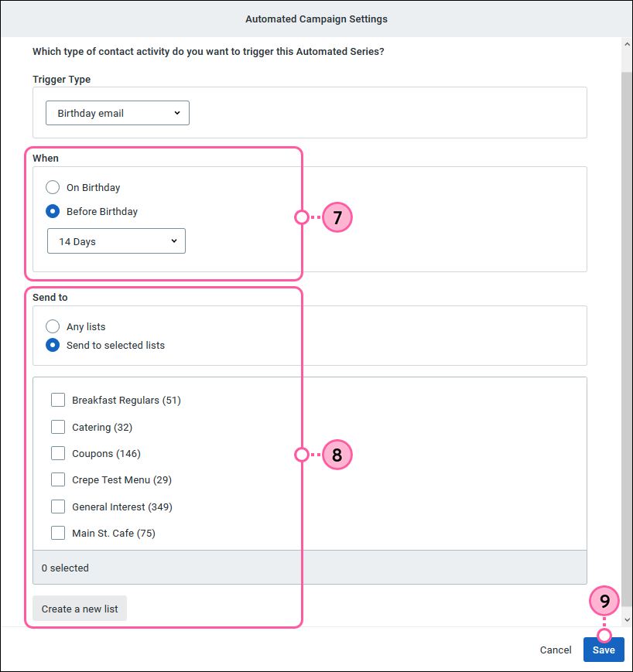The image size is (633, 672).
Task: Click the Create a new list button
Action: (x=80, y=609)
